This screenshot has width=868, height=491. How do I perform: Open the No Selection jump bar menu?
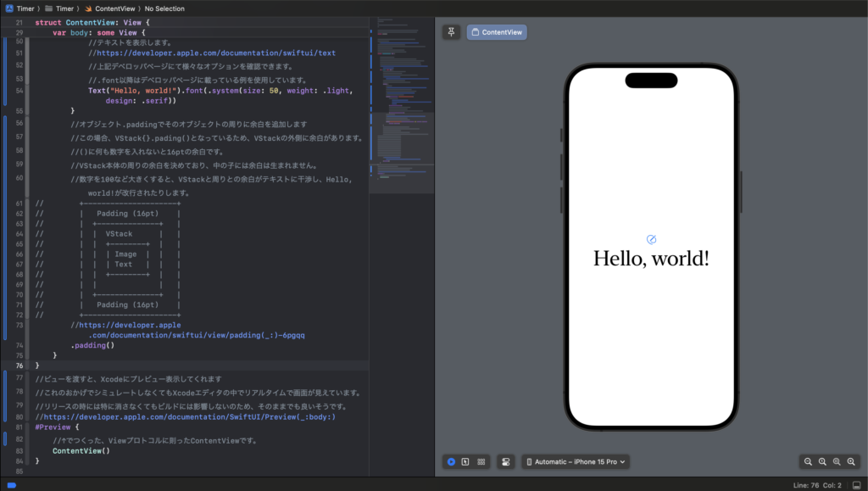tap(164, 8)
